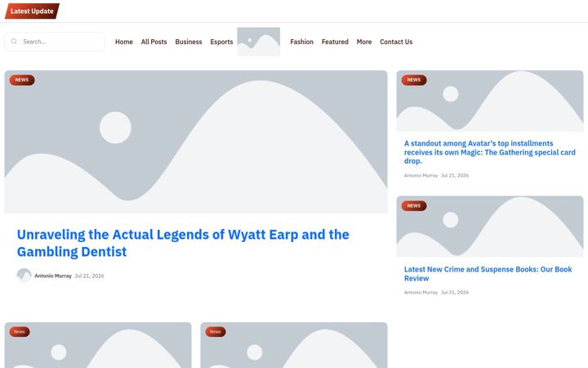This screenshot has width=588, height=368.
Task: Open the Featured section
Action: pyautogui.click(x=335, y=42)
